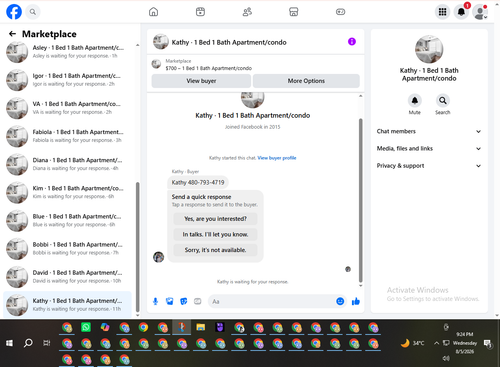Open notifications bell with badge
500x367 pixels.
pos(461,12)
